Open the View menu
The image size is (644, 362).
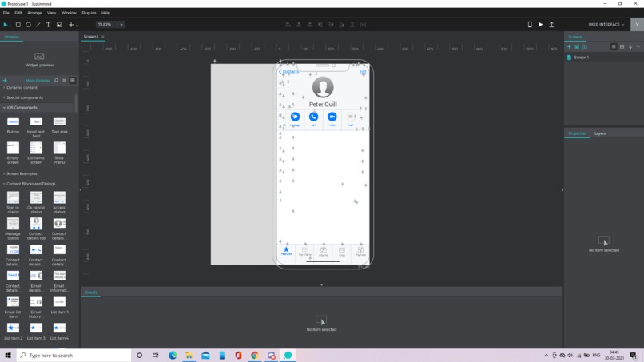(51, 13)
